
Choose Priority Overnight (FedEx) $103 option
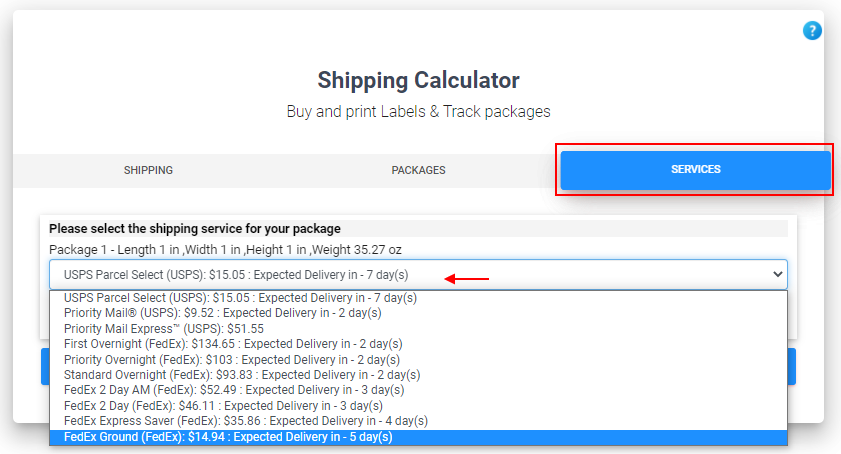pyautogui.click(x=418, y=360)
